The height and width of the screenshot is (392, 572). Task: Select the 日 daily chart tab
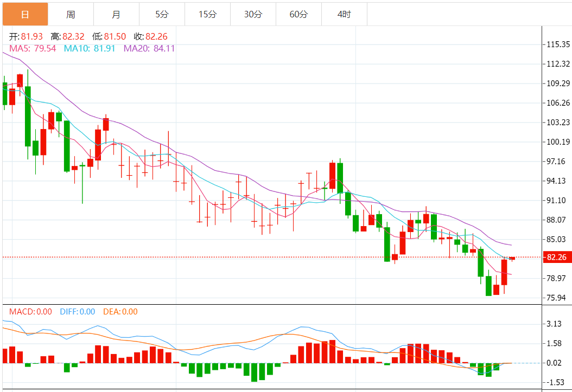click(25, 14)
